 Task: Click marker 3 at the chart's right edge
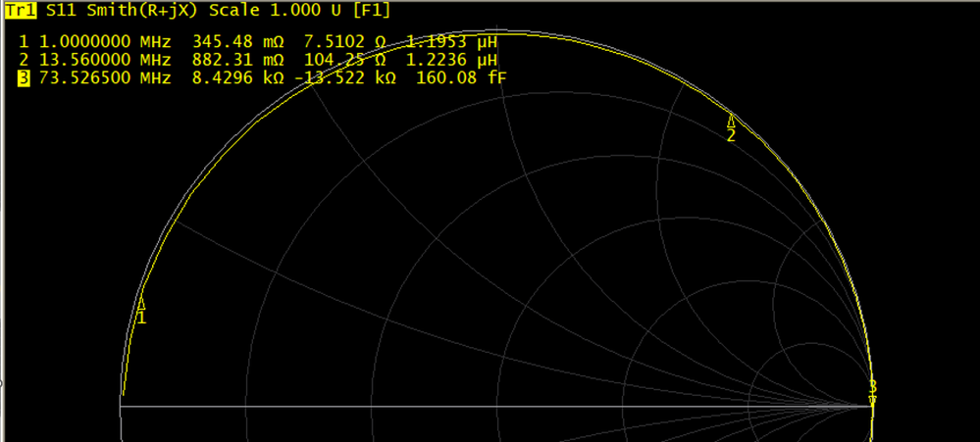pyautogui.click(x=872, y=393)
